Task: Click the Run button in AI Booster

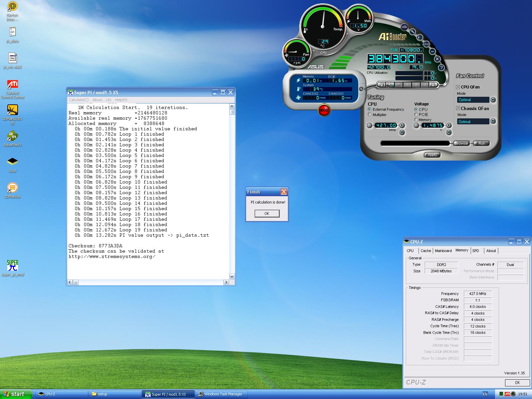Action: [481, 143]
